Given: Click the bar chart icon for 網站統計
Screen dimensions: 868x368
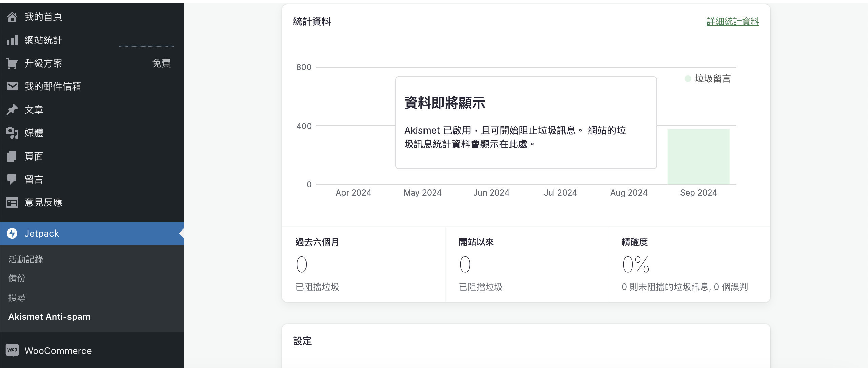Looking at the screenshot, I should (12, 40).
